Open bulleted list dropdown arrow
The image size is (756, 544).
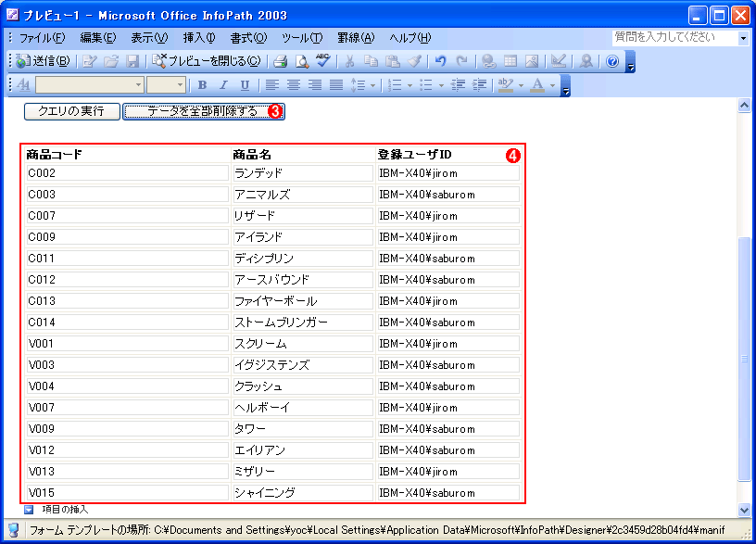tap(441, 85)
